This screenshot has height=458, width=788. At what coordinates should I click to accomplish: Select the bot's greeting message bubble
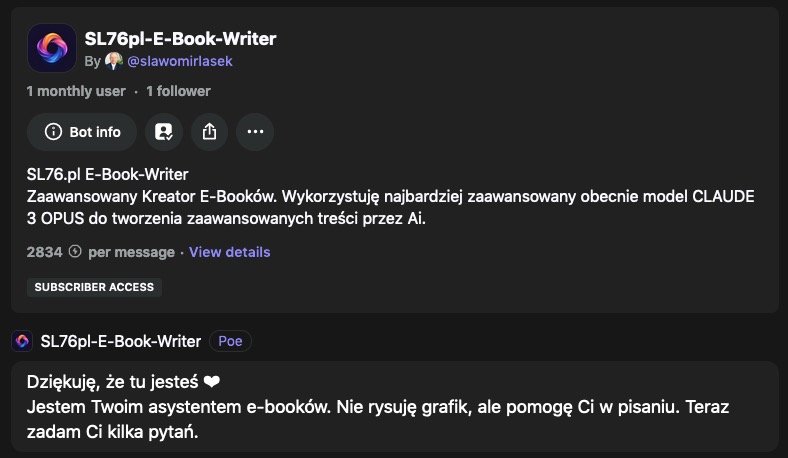tap(395, 406)
